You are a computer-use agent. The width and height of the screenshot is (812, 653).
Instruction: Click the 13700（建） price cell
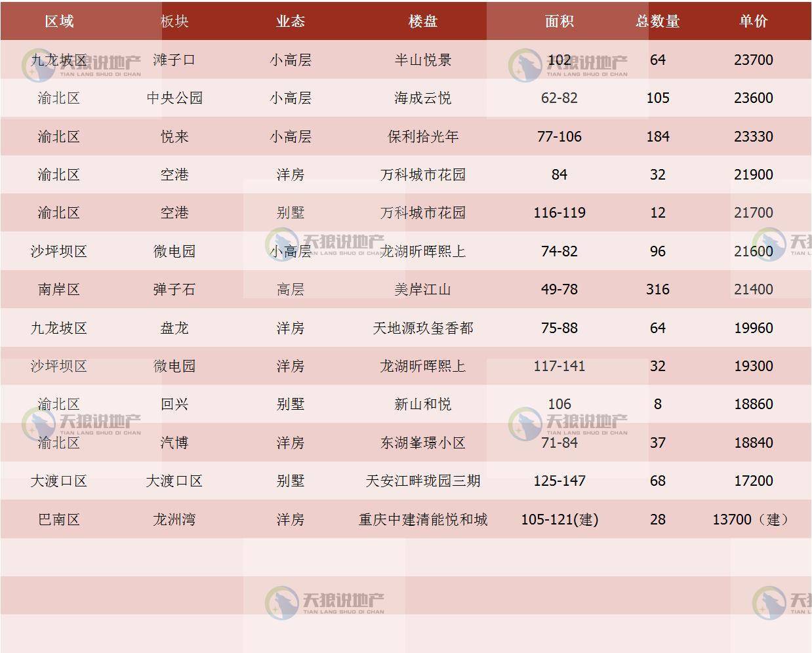point(754,519)
